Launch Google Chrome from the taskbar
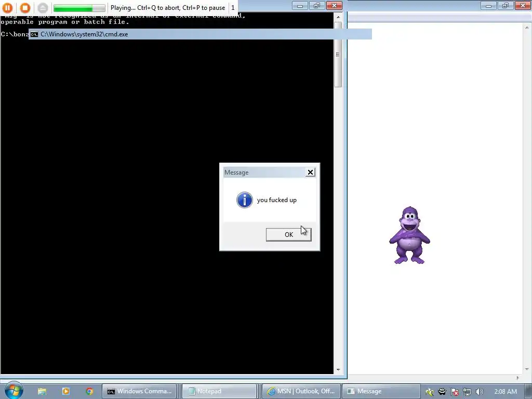 (x=89, y=391)
